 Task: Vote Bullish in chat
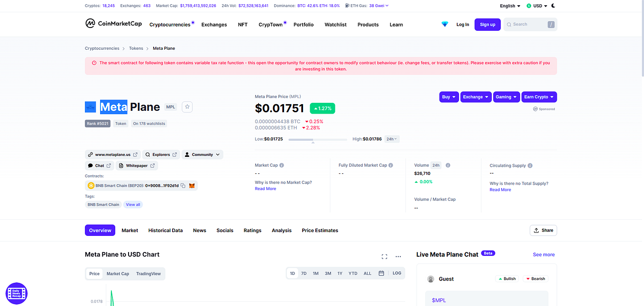tap(507, 279)
